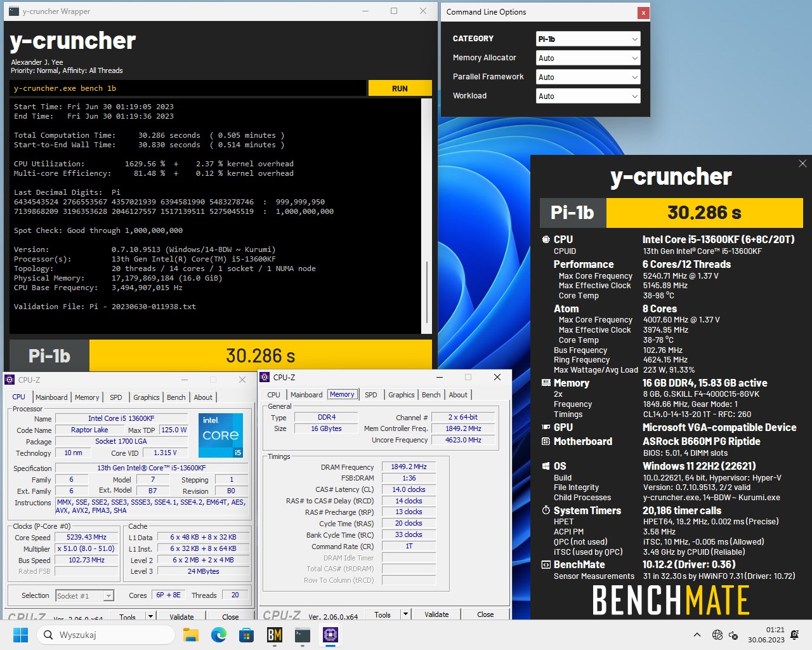Open the CATEGORY dropdown showing Pi-1b
This screenshot has width=812, height=650.
(587, 39)
